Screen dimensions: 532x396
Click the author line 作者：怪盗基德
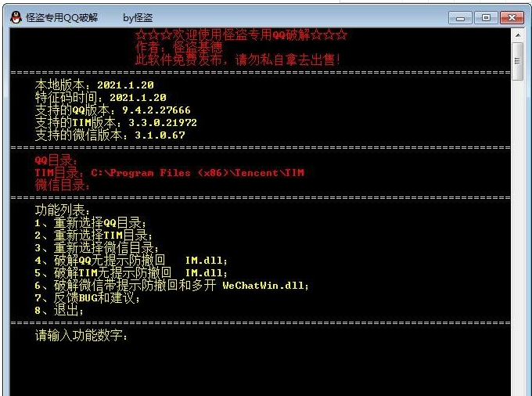click(179, 47)
